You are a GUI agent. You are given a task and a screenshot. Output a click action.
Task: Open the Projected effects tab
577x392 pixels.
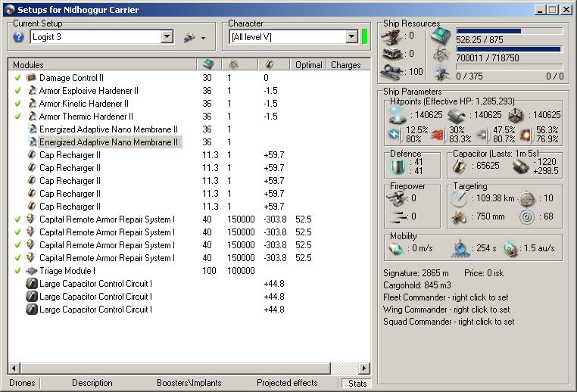(287, 383)
